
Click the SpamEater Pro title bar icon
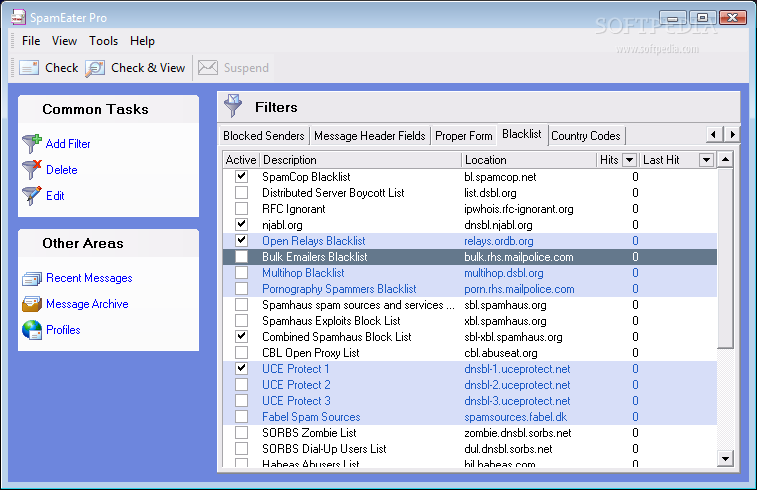[x=18, y=17]
